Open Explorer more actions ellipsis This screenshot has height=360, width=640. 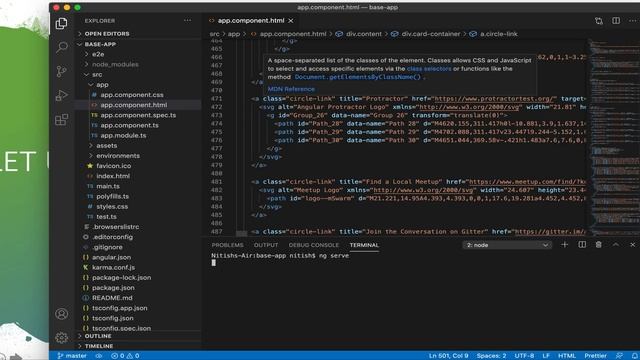(187, 20)
